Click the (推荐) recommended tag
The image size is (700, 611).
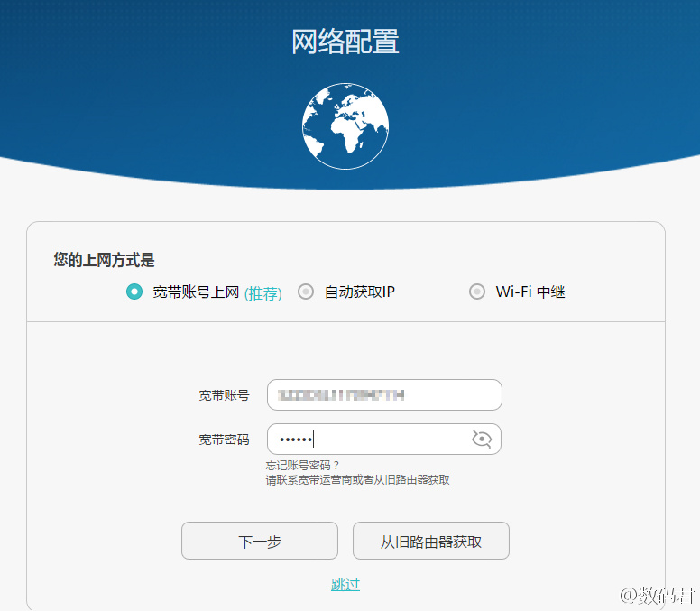coord(263,293)
